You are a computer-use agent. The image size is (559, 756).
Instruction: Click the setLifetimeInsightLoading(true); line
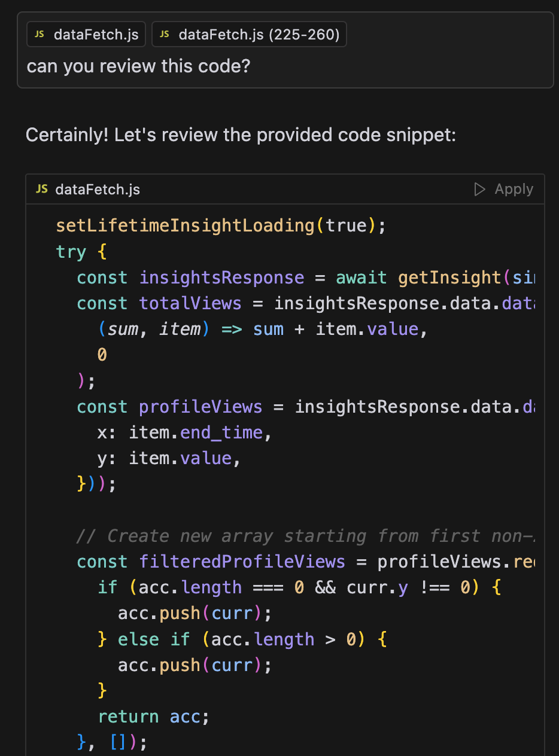(x=221, y=225)
